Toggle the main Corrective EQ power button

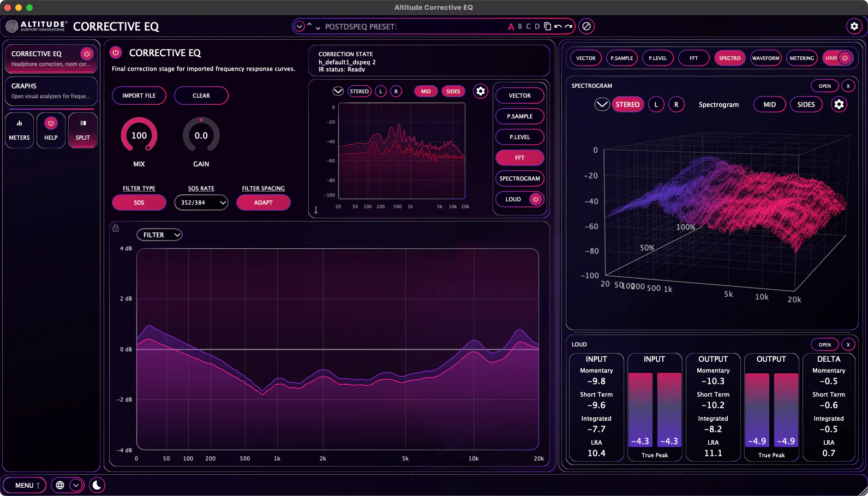coord(116,52)
